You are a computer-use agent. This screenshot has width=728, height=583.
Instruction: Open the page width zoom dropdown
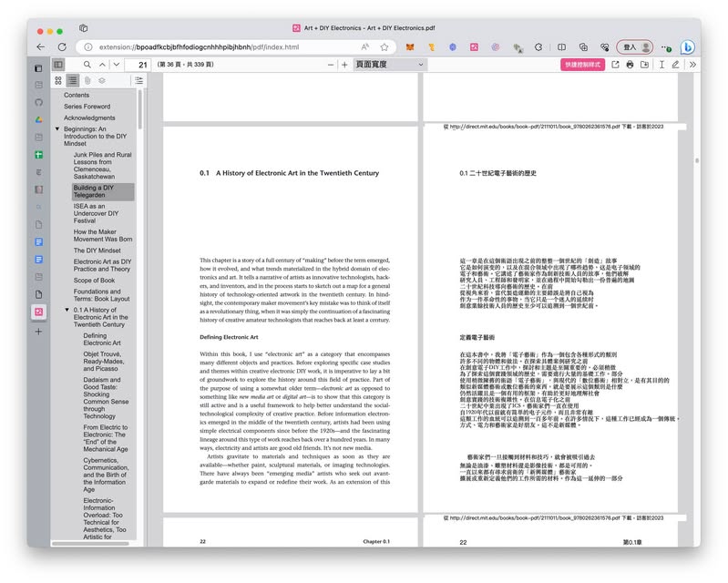(x=389, y=65)
